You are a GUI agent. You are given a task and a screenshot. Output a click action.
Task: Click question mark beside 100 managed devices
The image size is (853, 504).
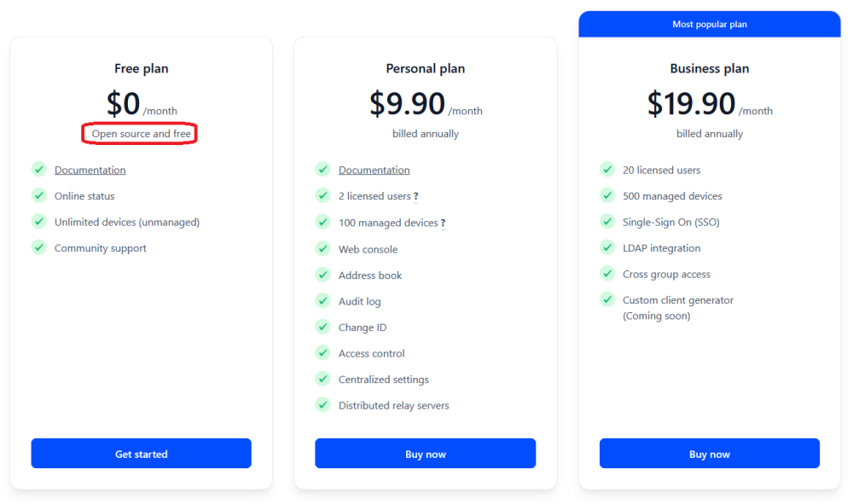point(444,223)
